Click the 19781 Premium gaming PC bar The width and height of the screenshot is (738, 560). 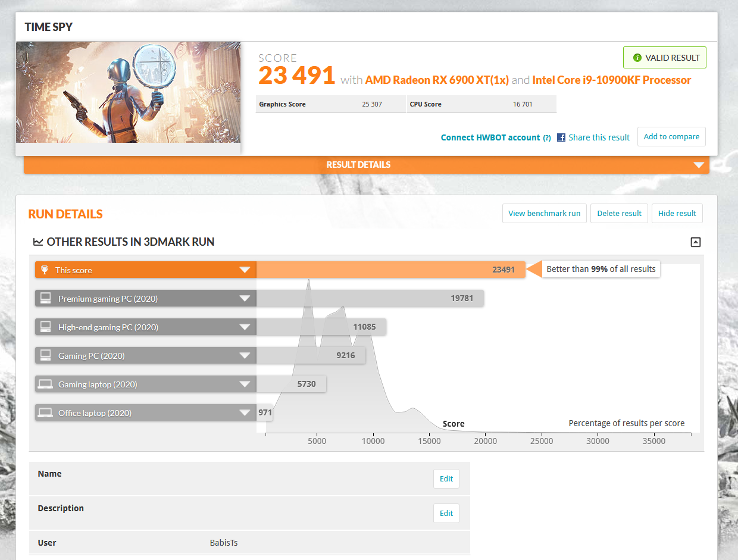coord(370,298)
